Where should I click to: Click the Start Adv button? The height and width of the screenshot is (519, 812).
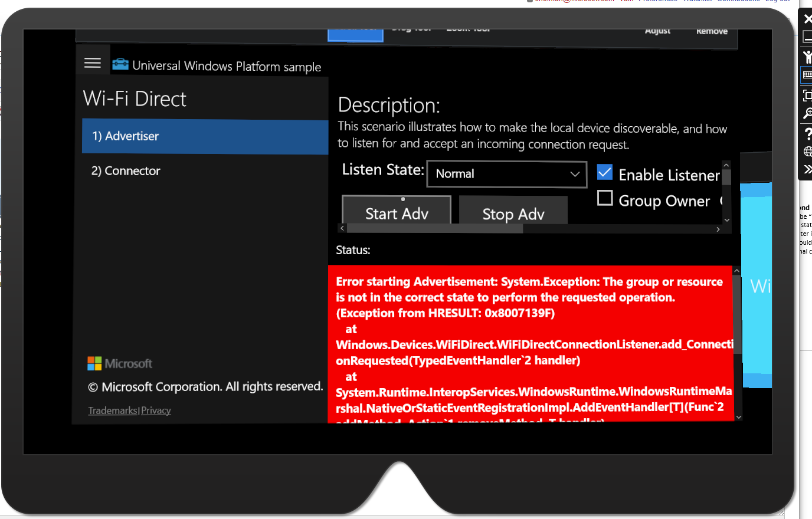pyautogui.click(x=397, y=211)
